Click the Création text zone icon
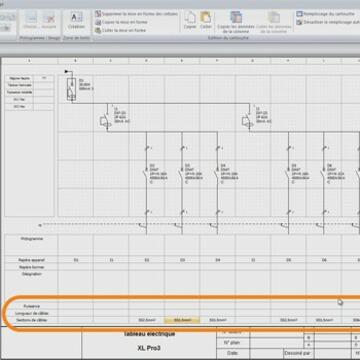The image size is (360, 360). click(x=76, y=20)
